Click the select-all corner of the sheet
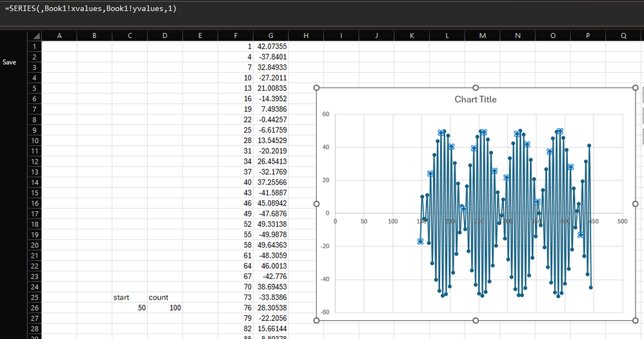644x339 pixels. click(34, 35)
